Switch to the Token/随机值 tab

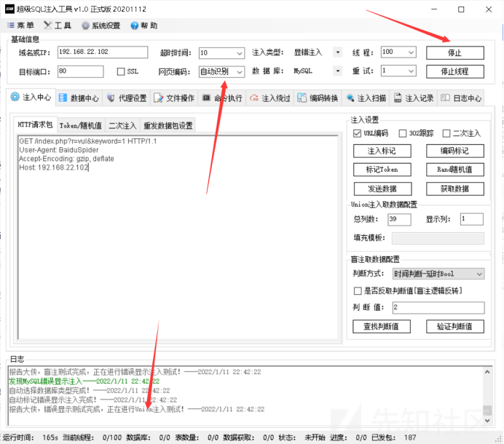(x=80, y=125)
